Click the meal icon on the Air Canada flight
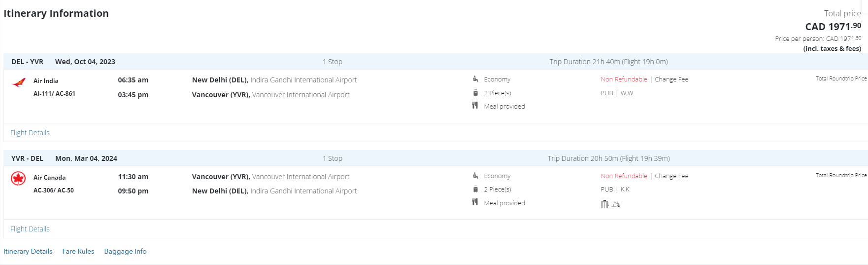 (x=475, y=202)
